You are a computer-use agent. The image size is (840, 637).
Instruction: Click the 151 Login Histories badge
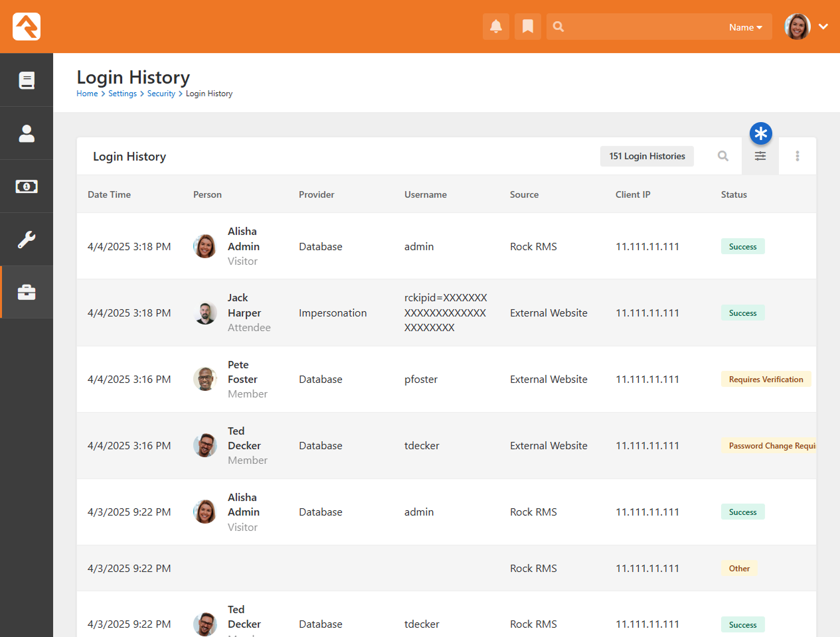pos(647,156)
